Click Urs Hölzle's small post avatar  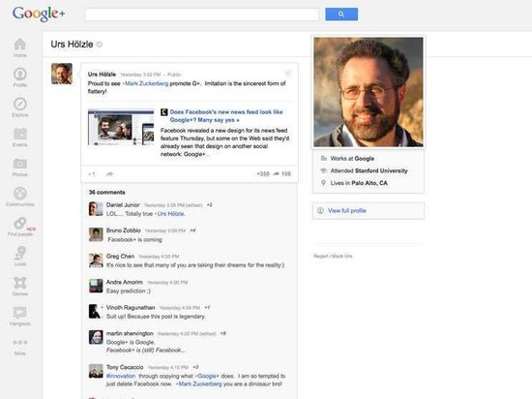(62, 74)
